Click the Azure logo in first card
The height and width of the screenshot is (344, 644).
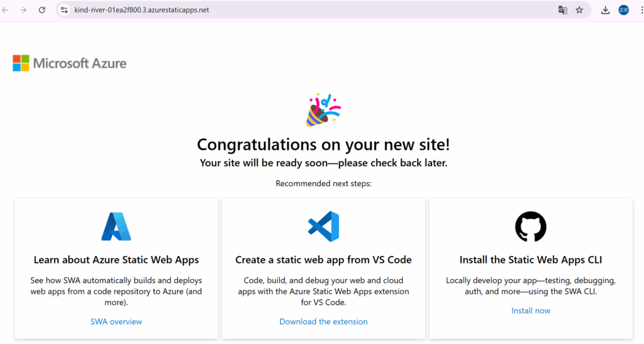(116, 226)
